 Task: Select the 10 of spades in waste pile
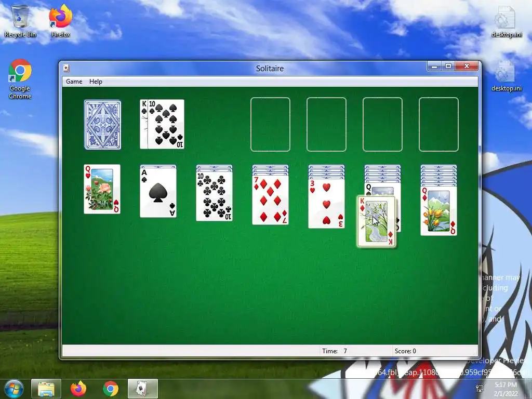click(x=166, y=124)
